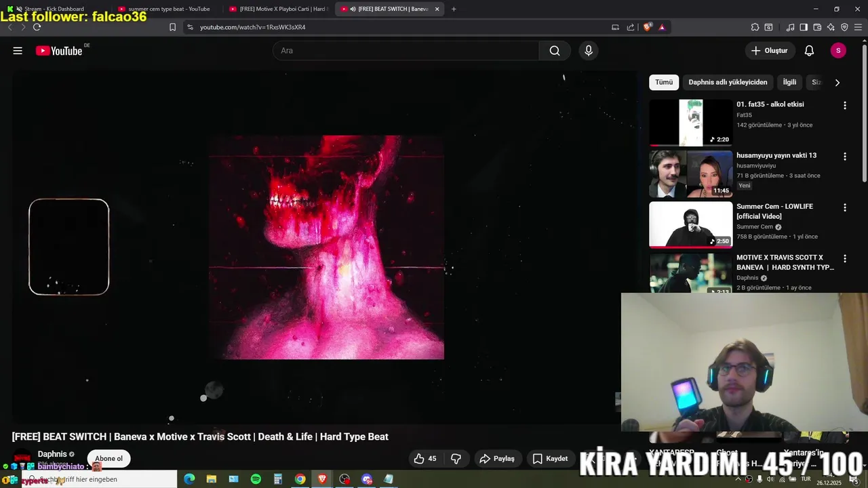This screenshot has height=488, width=868.
Task: Open video title 01. fat35 - alkol etkisi
Action: 770,104
